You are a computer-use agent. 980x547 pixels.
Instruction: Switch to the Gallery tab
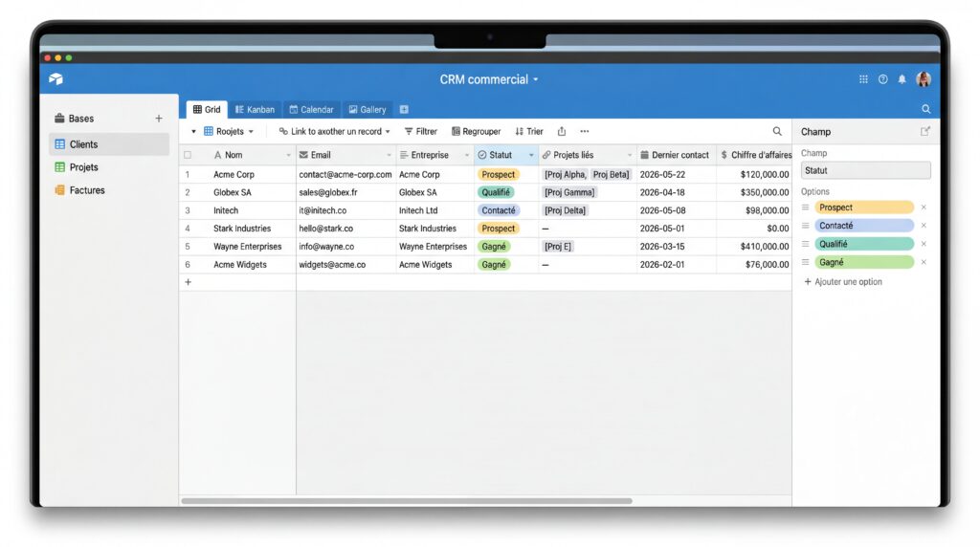367,109
